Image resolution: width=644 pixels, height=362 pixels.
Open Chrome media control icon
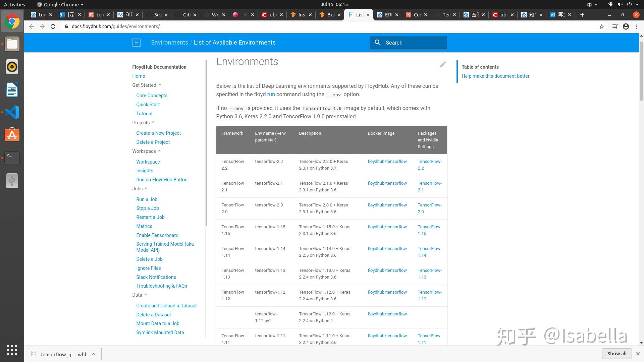click(615, 26)
